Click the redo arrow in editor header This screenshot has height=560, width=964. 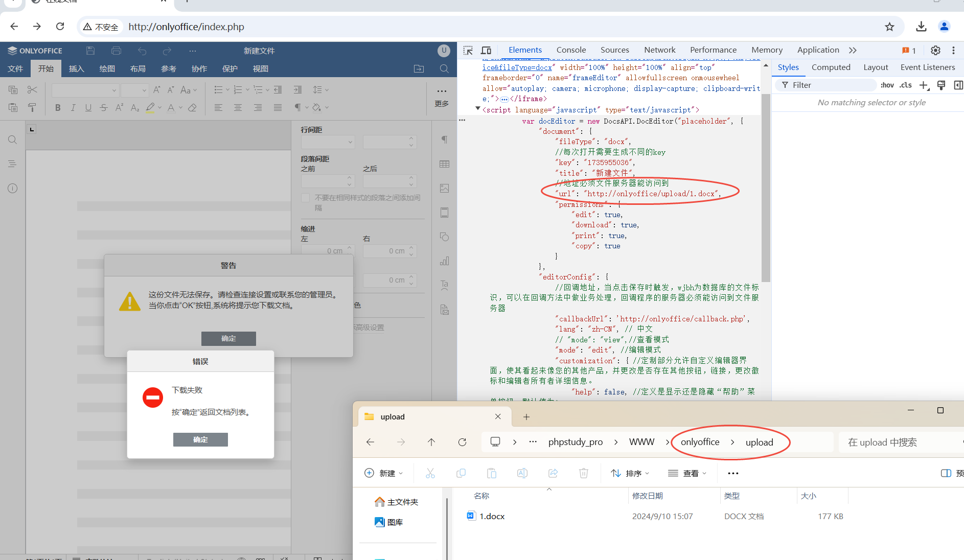pyautogui.click(x=167, y=51)
